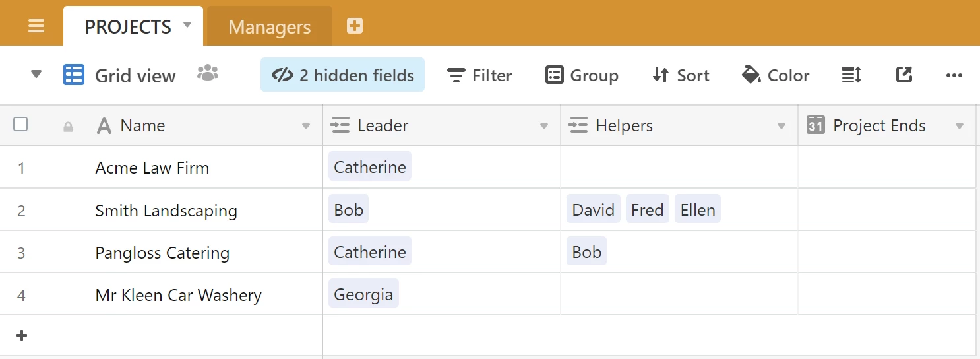Viewport: 980px width, 359px height.
Task: Open the Project Ends column dropdown
Action: 960,126
